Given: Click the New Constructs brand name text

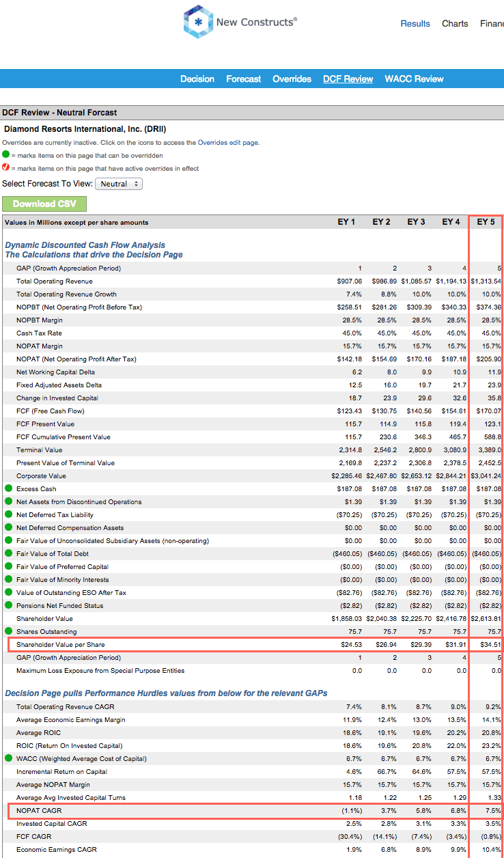Looking at the screenshot, I should coord(256,22).
